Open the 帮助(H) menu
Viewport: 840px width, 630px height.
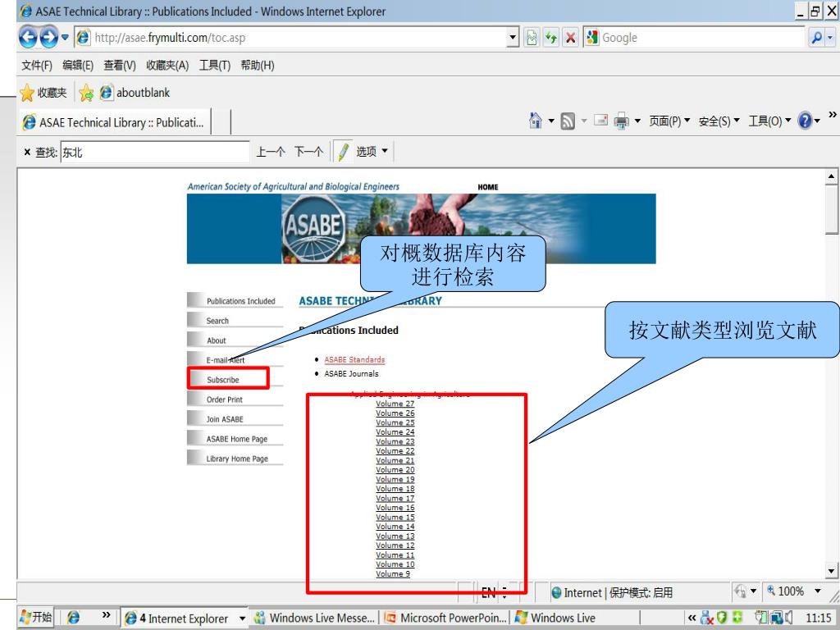(x=257, y=66)
